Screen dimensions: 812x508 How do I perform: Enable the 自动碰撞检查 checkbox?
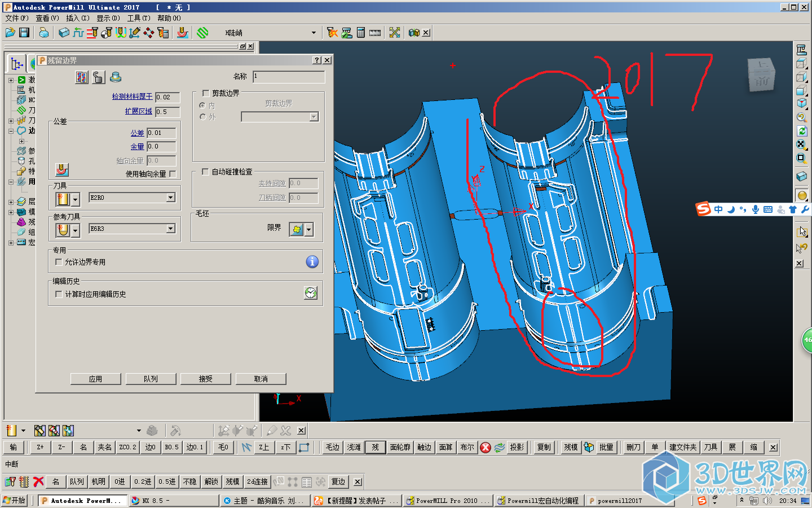206,172
